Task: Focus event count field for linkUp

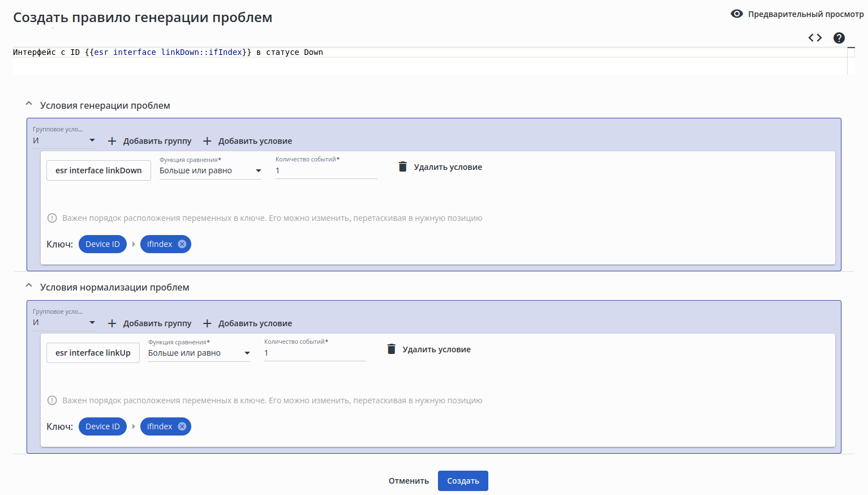Action: (315, 353)
